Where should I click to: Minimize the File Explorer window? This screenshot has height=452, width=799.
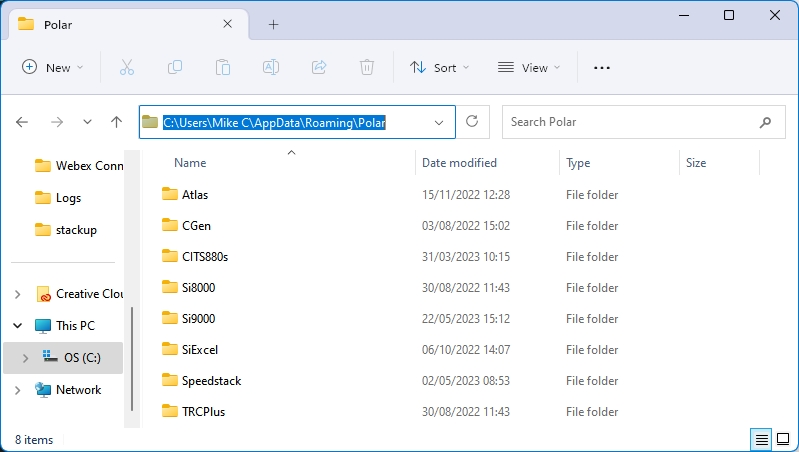[x=684, y=15]
